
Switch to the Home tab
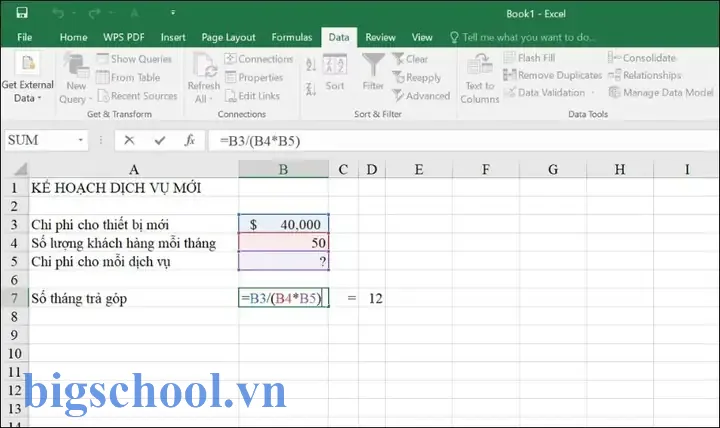pyautogui.click(x=73, y=37)
